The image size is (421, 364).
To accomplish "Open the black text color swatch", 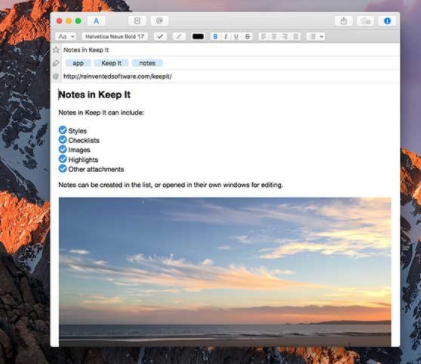I will 198,37.
